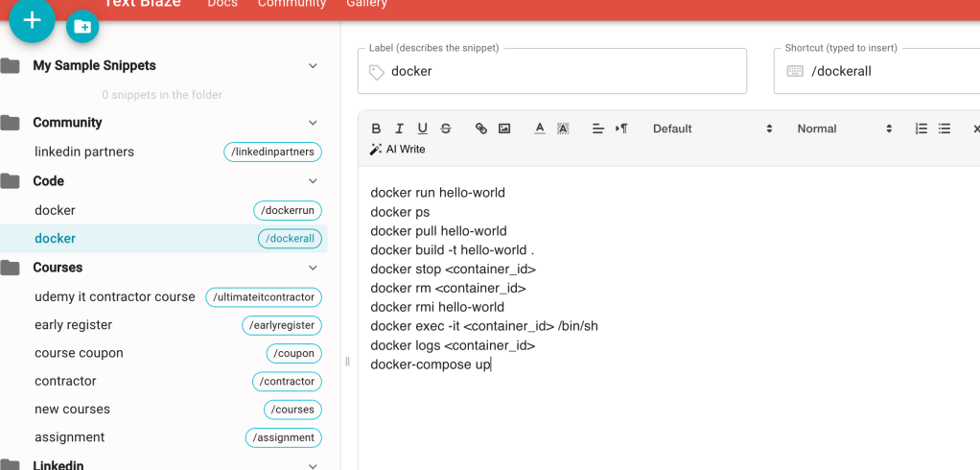Open the Community menu item in header
The image size is (980, 470).
pyautogui.click(x=292, y=4)
